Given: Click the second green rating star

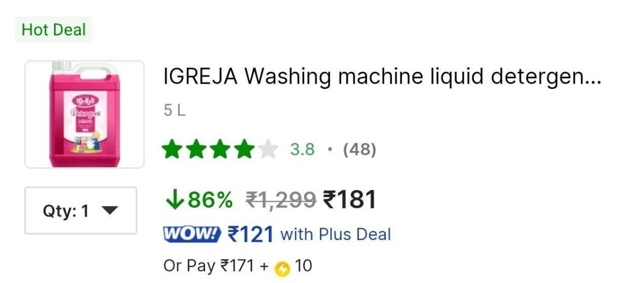Looking at the screenshot, I should [x=196, y=150].
